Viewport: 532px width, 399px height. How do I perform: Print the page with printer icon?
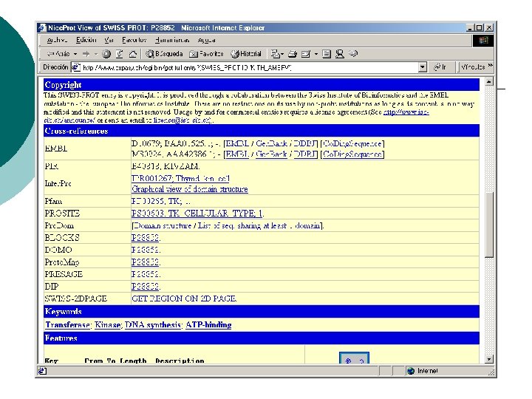point(293,54)
